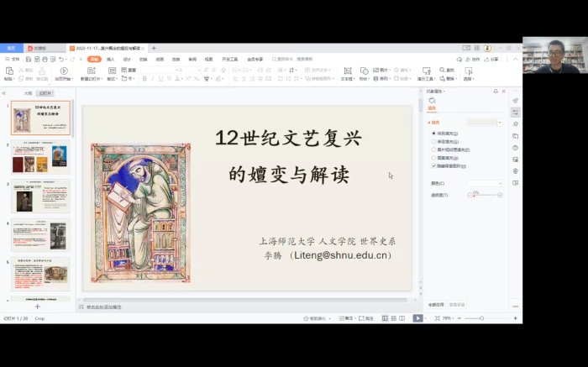The image size is (588, 367).
Task: Click the Collaborate icon near top right
Action: tap(468, 60)
